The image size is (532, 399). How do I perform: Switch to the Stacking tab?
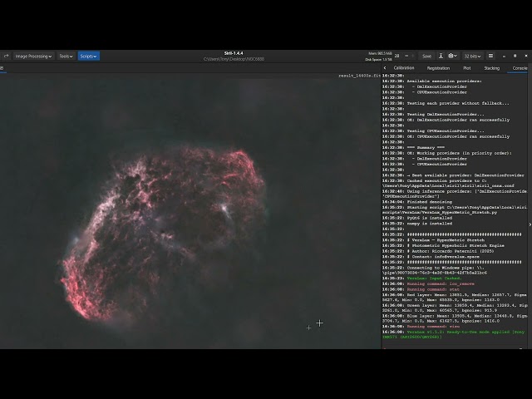coord(491,68)
